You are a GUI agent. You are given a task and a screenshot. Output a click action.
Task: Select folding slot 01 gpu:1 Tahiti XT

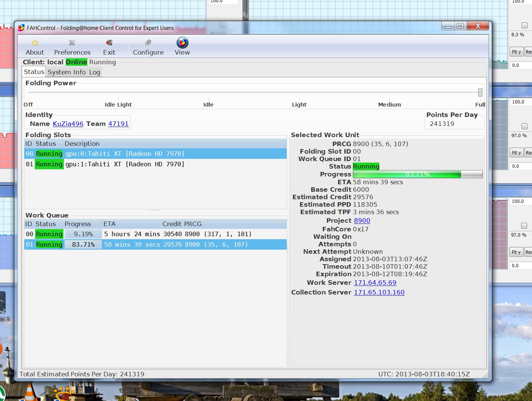(x=155, y=164)
